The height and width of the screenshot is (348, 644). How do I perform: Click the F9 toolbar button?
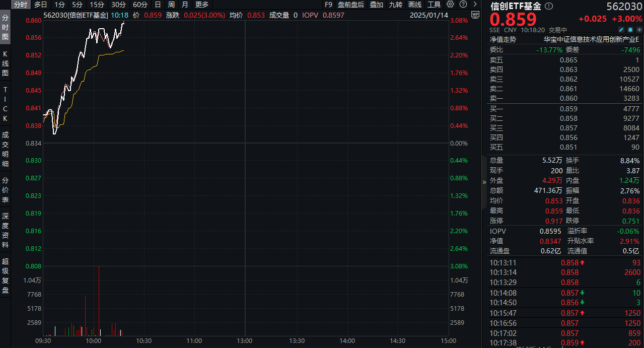pos(328,5)
